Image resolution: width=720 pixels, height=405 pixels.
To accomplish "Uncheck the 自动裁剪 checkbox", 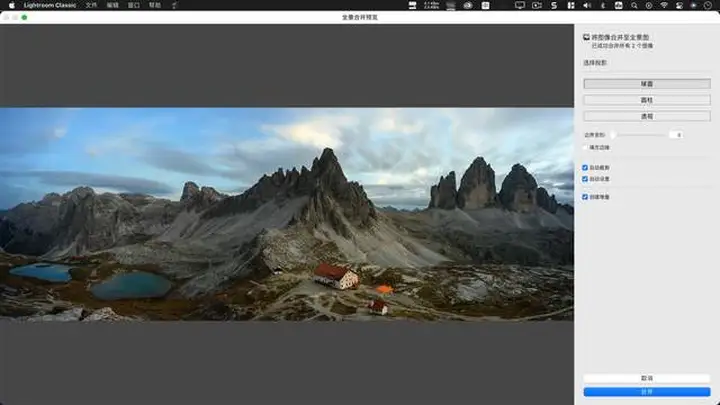I will [586, 167].
